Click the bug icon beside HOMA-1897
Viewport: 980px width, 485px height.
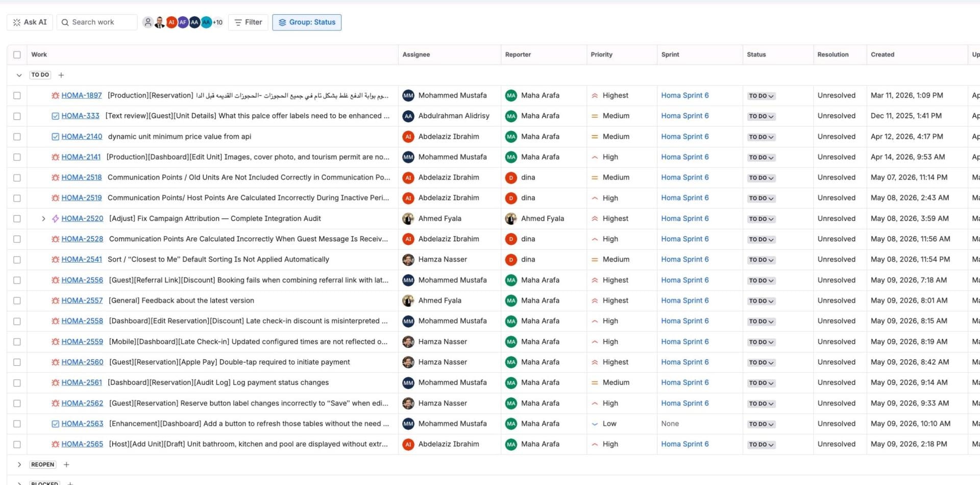point(55,95)
